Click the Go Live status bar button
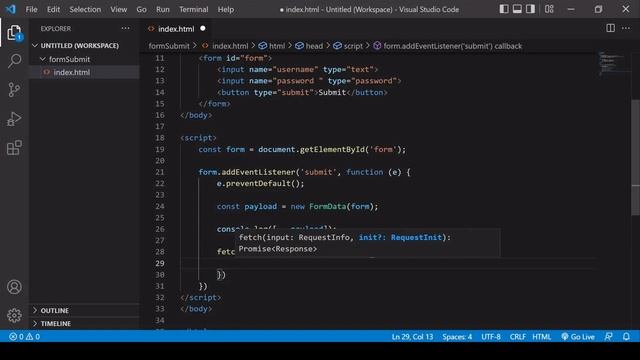 578,337
